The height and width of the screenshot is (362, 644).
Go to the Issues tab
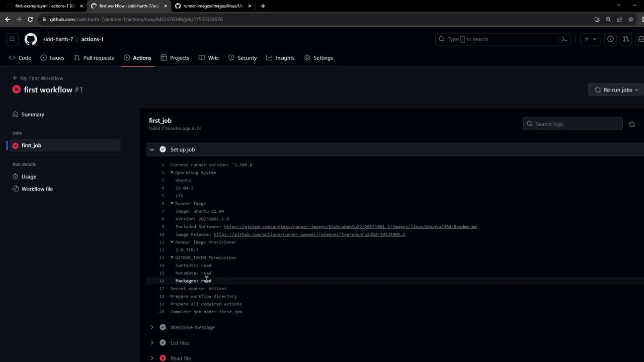(x=52, y=58)
